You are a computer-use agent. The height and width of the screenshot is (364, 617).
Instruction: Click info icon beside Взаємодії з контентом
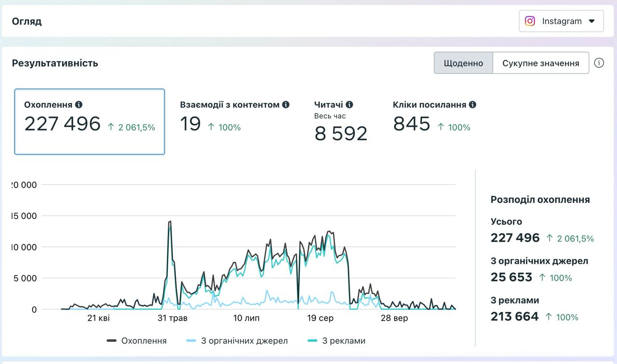(286, 105)
